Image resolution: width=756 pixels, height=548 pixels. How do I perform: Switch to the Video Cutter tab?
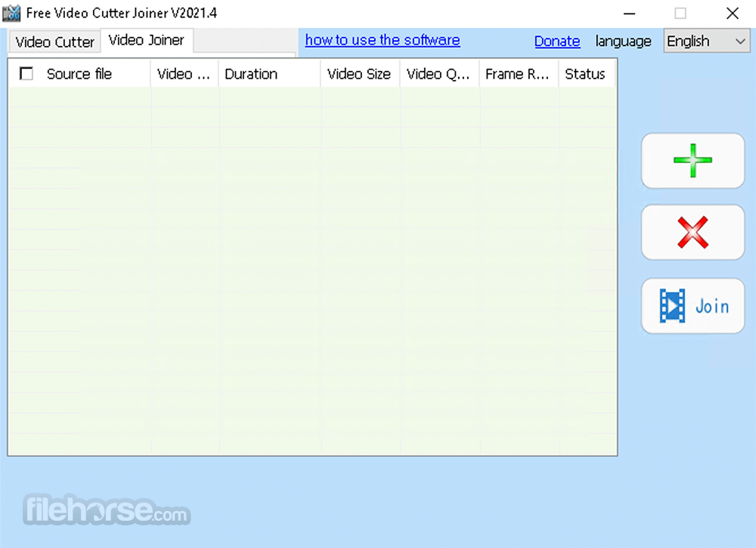tap(55, 42)
